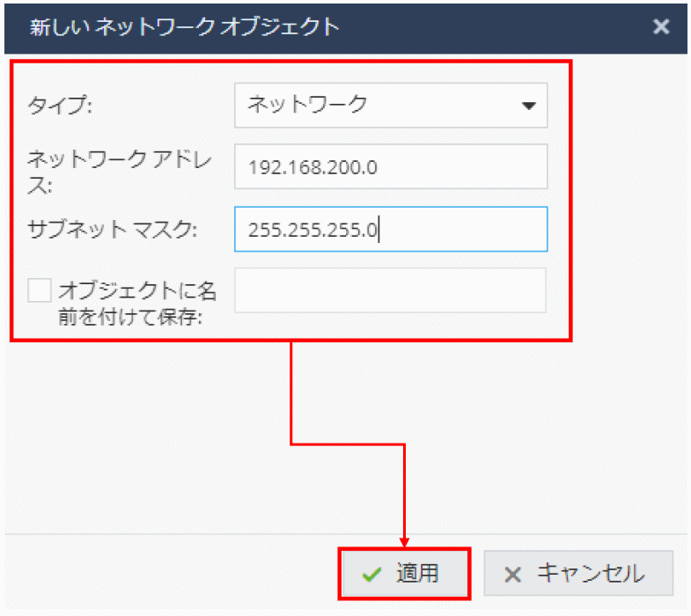The image size is (691, 616).
Task: Close the new network object dialog
Action: pos(661,26)
